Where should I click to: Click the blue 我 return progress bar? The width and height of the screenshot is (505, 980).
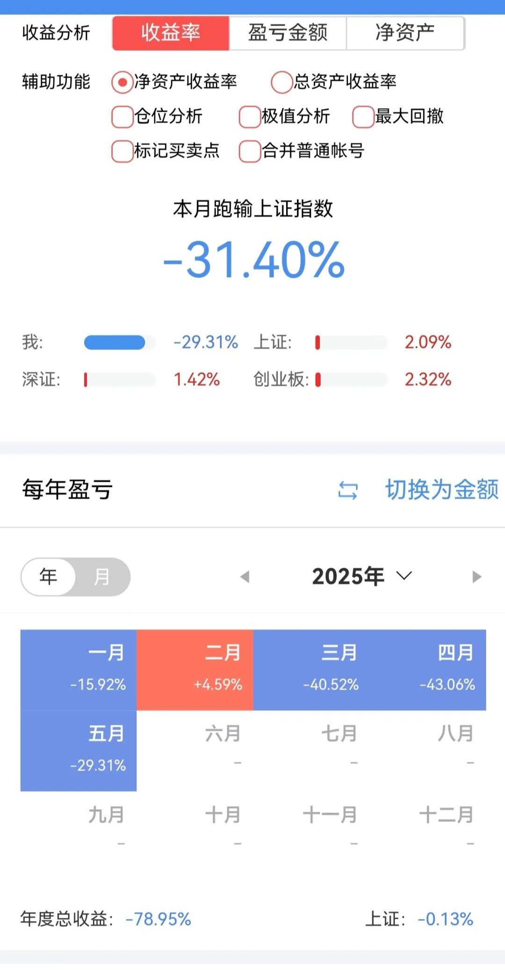[115, 343]
